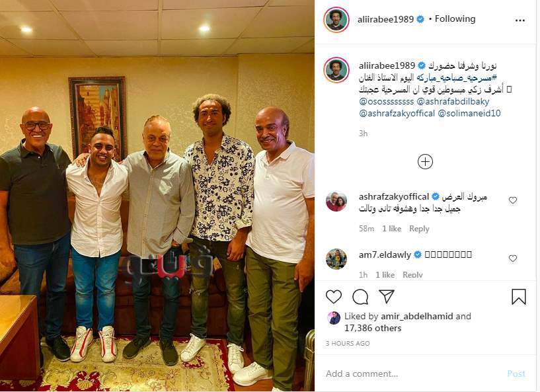This screenshot has width=540, height=392.
Task: View 17,386 others who liked
Action: (373, 329)
